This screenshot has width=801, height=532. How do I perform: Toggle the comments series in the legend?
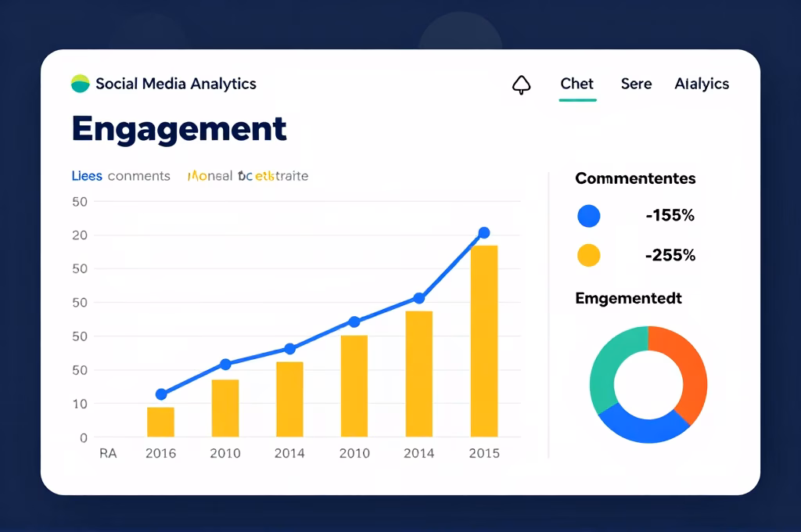pos(139,176)
